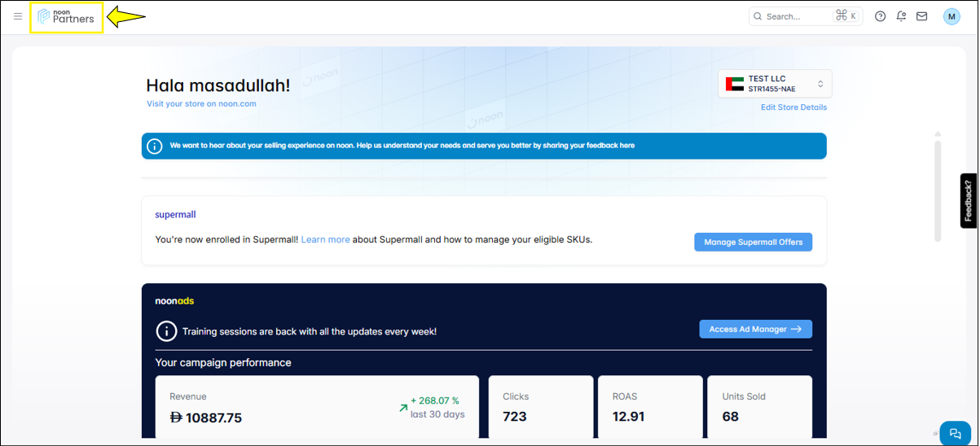Open the Learn more Supermall link
The height and width of the screenshot is (446, 980).
[326, 240]
